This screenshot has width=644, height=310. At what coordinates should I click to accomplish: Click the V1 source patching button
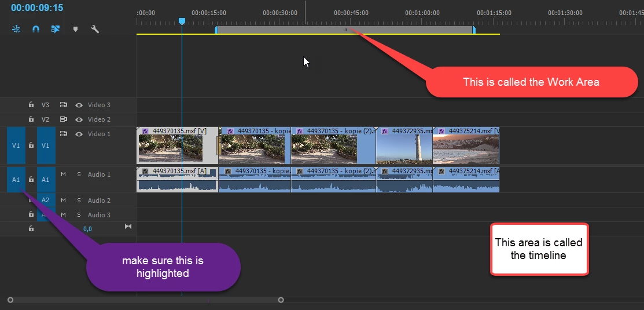click(16, 145)
